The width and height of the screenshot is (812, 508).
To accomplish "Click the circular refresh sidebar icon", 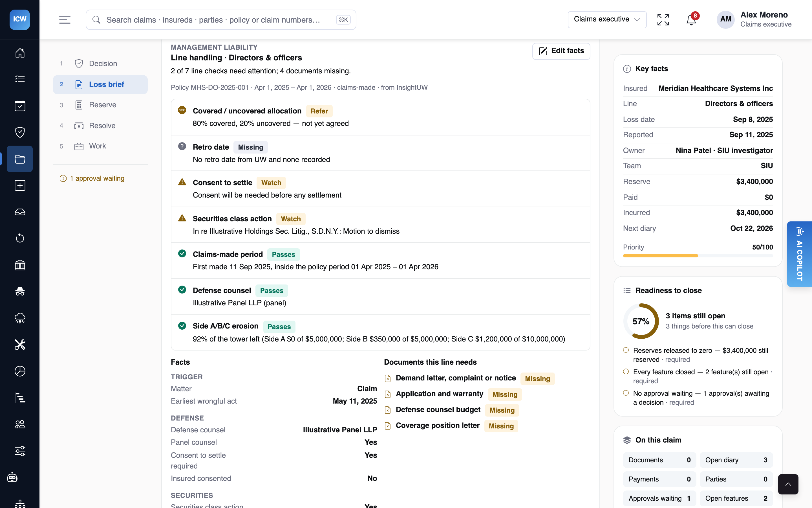I will tap(20, 238).
